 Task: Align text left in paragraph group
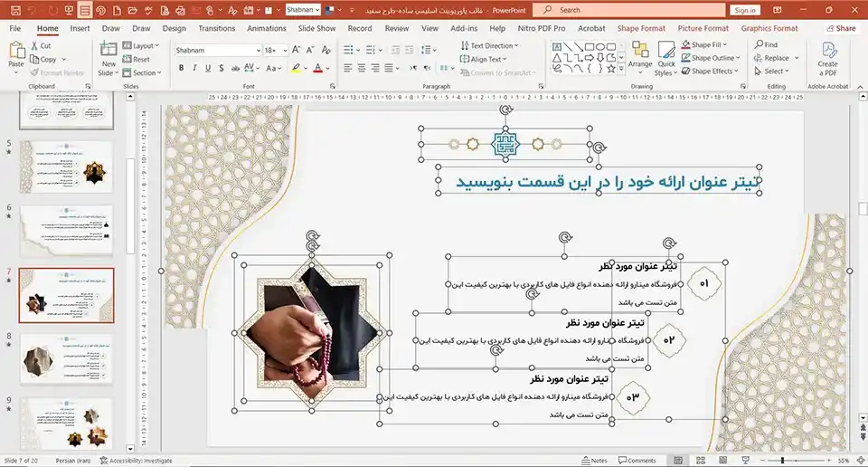[x=347, y=68]
